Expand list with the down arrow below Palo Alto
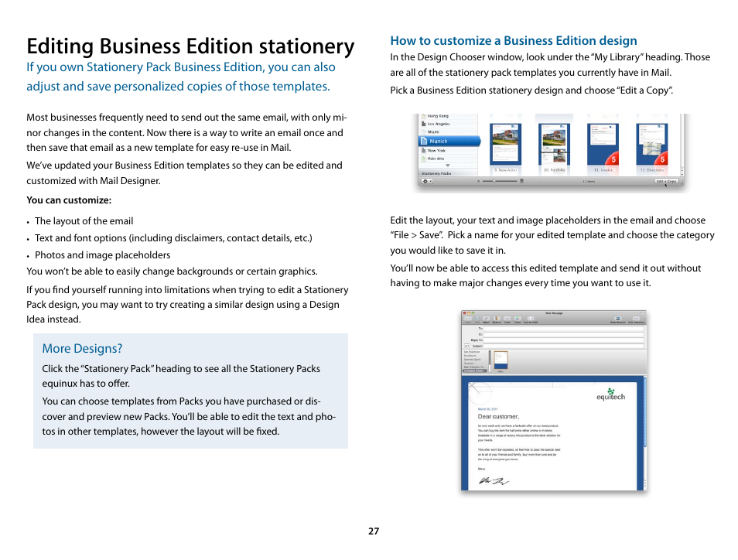This screenshot has height=560, width=738. coord(448,166)
